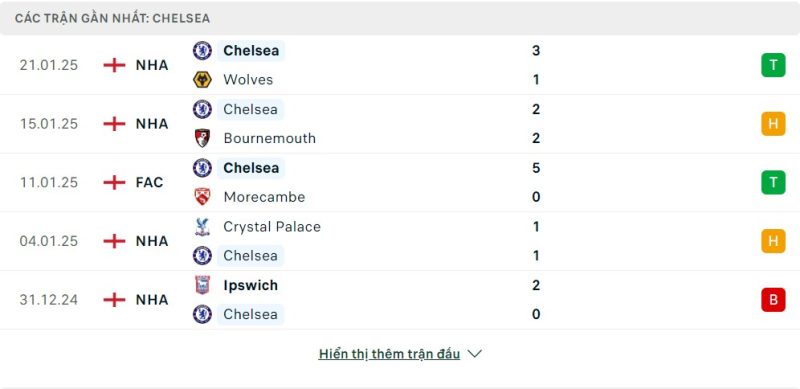Click the Ipswich club crest icon
The image size is (800, 389).
point(203,285)
